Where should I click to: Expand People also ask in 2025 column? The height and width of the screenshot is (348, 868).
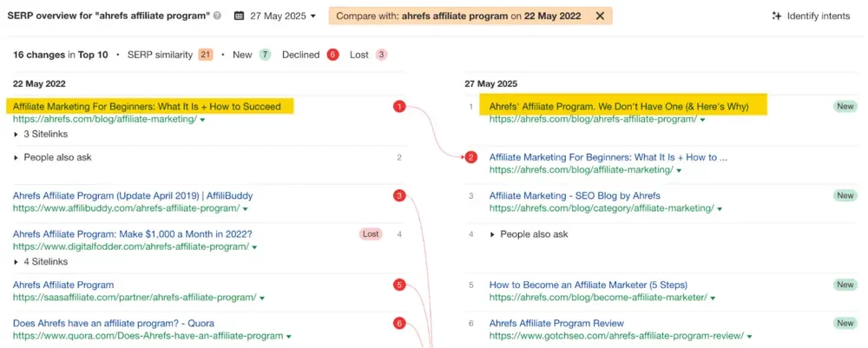[529, 234]
